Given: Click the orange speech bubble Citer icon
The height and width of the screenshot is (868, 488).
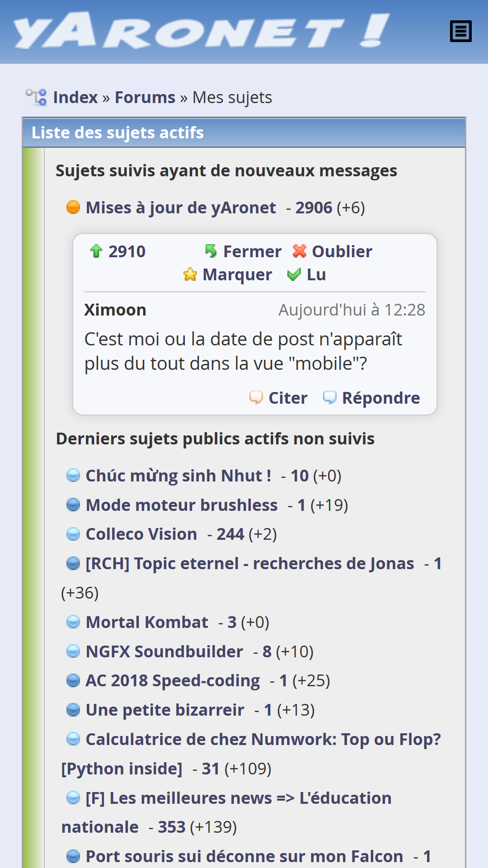Looking at the screenshot, I should (x=256, y=397).
